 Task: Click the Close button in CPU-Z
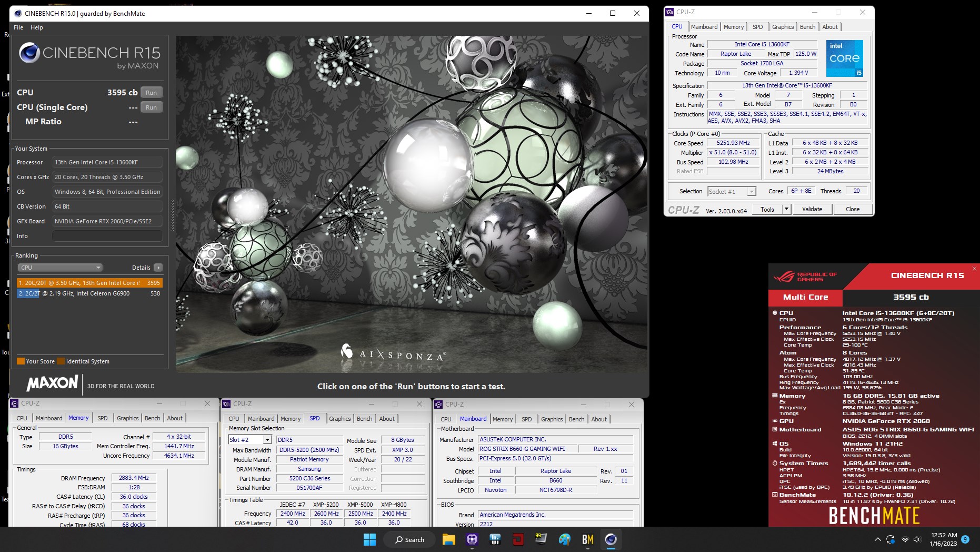[853, 209]
